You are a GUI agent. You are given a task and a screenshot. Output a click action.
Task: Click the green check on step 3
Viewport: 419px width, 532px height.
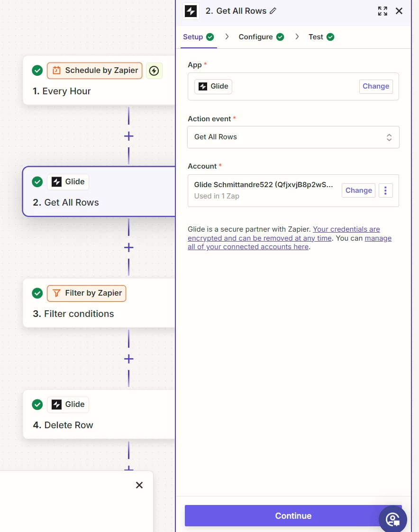(x=37, y=293)
